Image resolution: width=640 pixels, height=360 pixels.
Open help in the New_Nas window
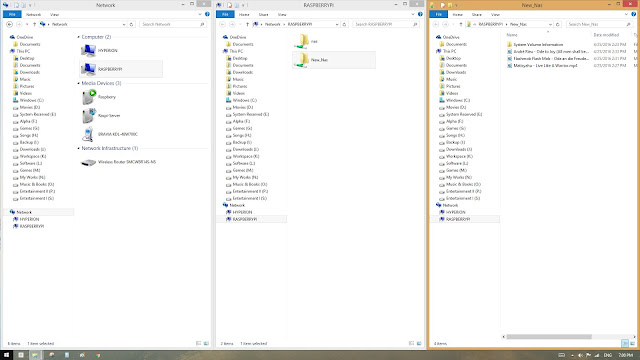click(634, 14)
